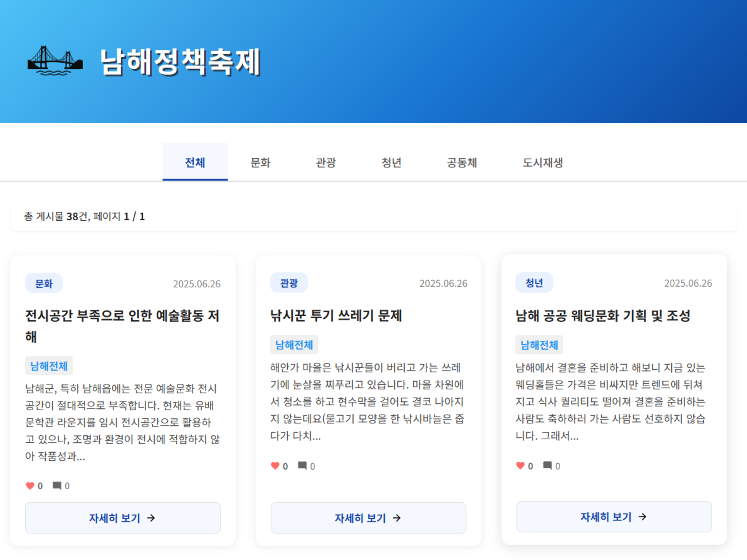Image resolution: width=747 pixels, height=560 pixels.
Task: Select the 전체 tab
Action: click(x=195, y=162)
